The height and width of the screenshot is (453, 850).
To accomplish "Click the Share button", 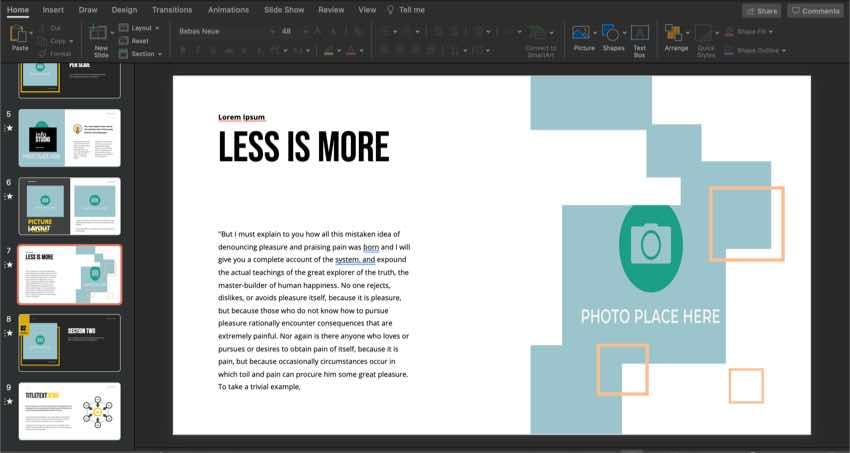I will point(761,11).
